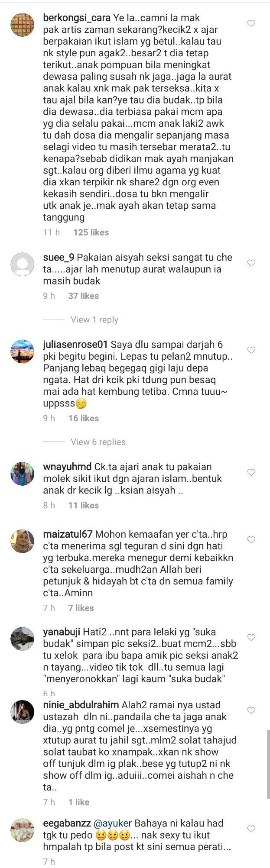Open berkongsi_cara's profile picture

pos(22,25)
